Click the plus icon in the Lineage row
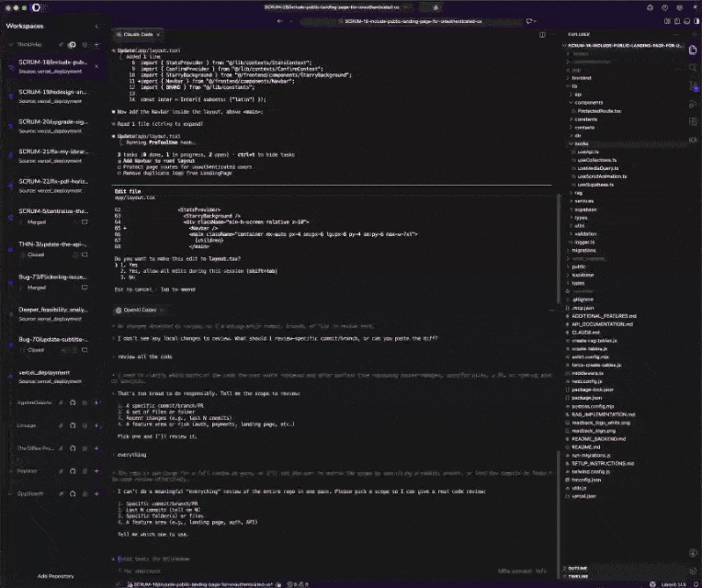702x588 pixels. 96,425
